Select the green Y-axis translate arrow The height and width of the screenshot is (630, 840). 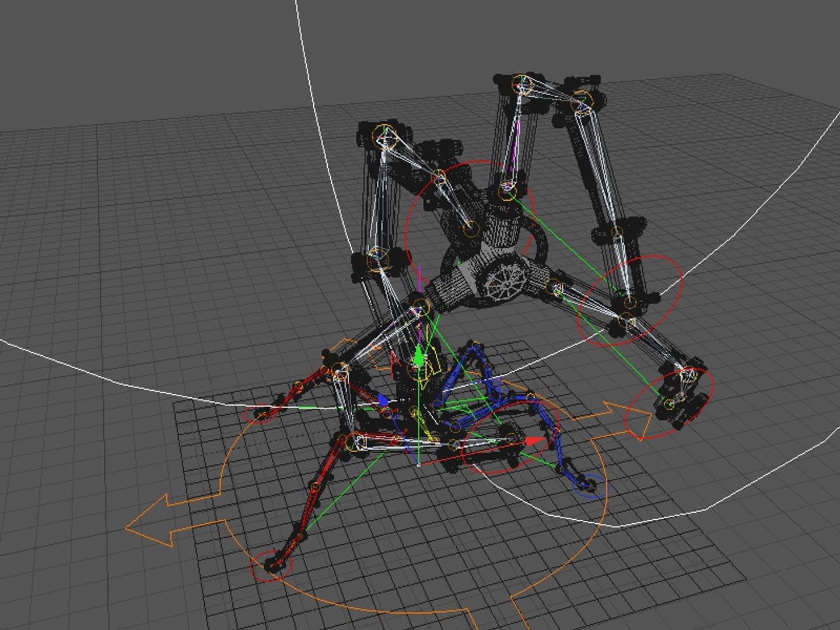pyautogui.click(x=418, y=356)
